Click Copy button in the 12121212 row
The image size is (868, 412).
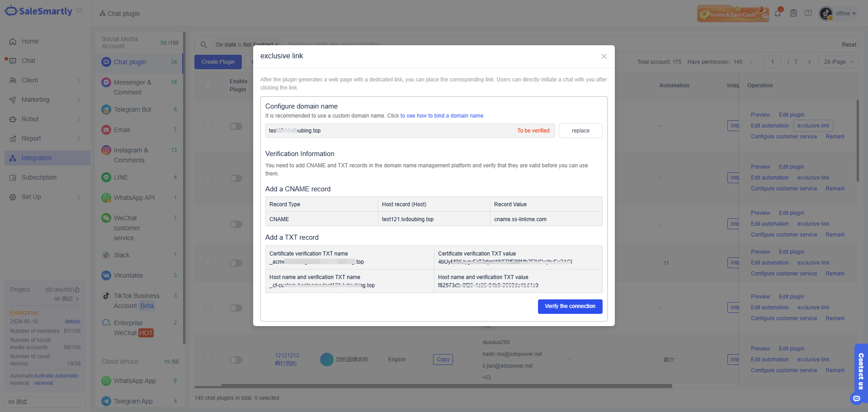443,360
